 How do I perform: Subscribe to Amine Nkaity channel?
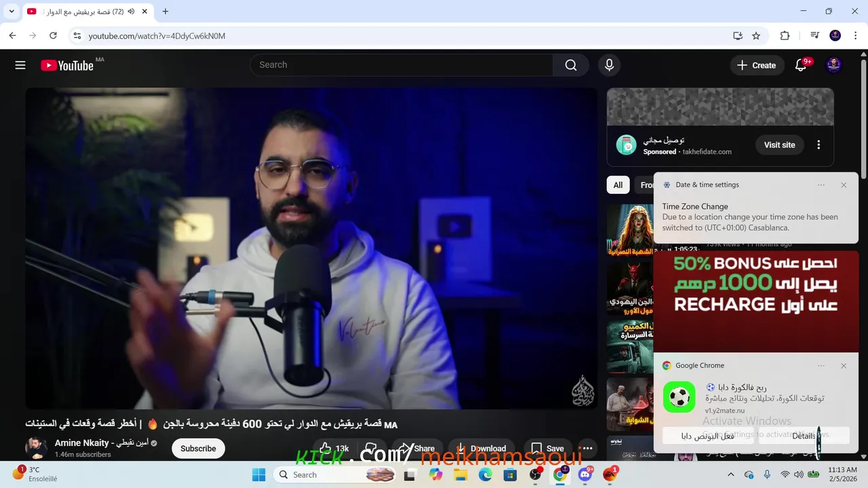[198, 448]
